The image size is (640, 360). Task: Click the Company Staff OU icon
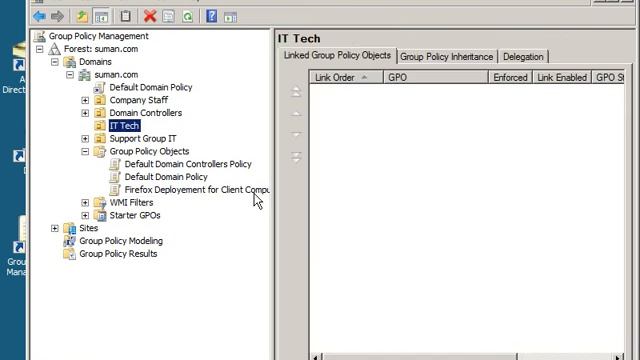(100, 100)
